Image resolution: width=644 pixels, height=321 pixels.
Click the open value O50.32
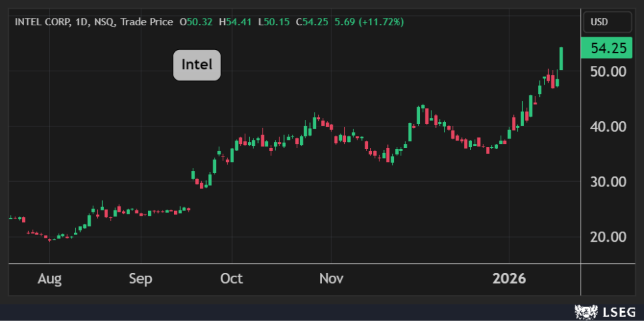(x=196, y=22)
